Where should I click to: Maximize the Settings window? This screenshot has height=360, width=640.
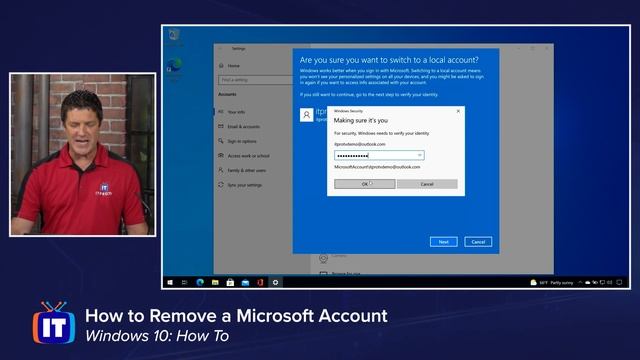(532, 49)
